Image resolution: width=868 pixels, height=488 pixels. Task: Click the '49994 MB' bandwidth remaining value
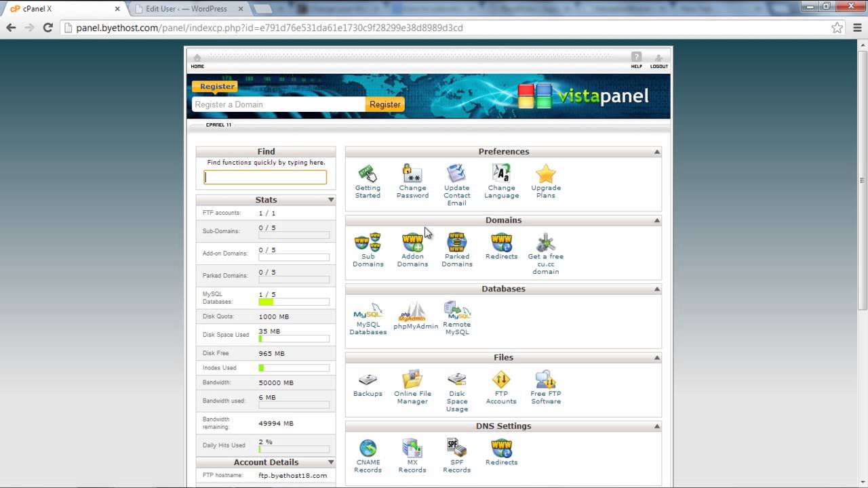coord(276,424)
